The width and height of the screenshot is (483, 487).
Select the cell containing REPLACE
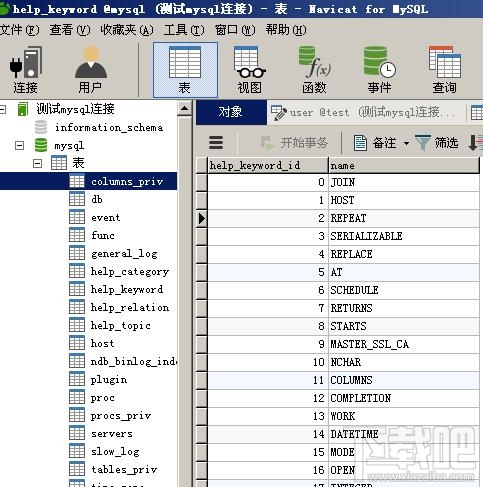point(404,254)
